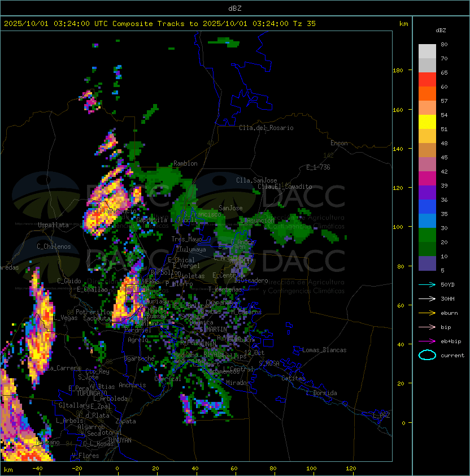The image size is (470, 476).
Task: Click the -40 km horizontal axis tick label
Action: click(37, 469)
